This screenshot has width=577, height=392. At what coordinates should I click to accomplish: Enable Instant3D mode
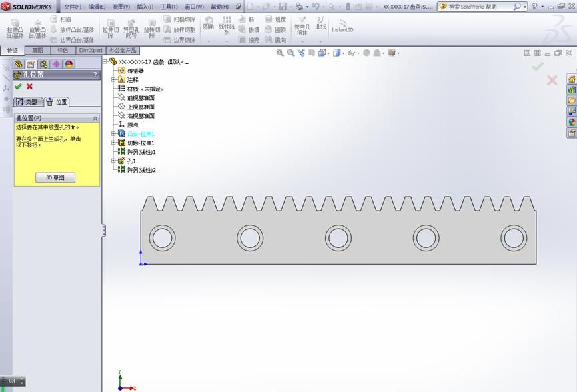coord(342,27)
